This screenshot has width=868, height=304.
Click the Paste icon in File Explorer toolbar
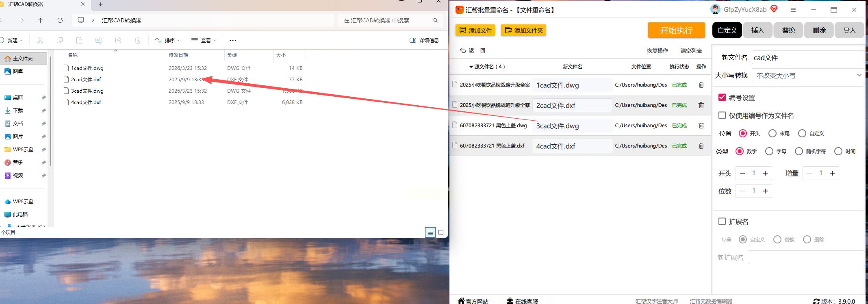(79, 40)
